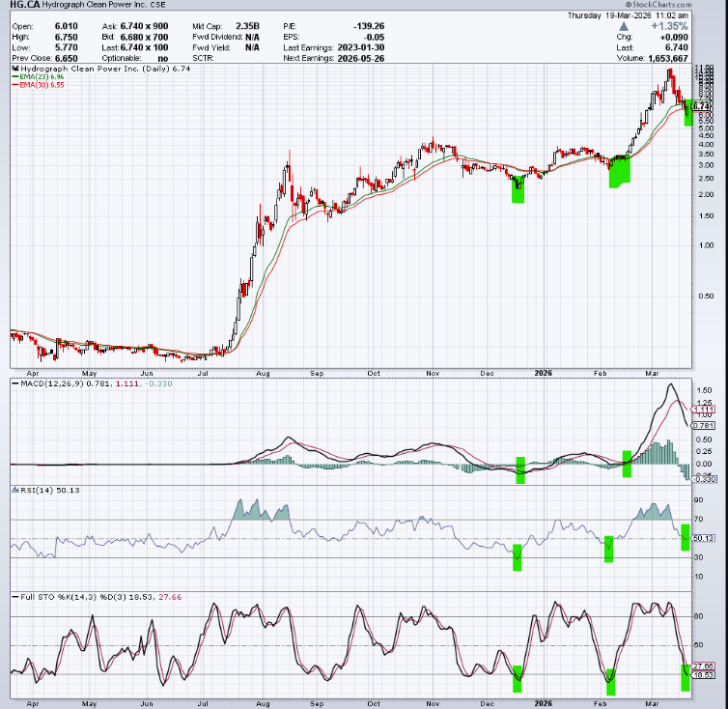728x709 pixels.
Task: Click the Thursday 19-Mar-2026 timestamp
Action: pos(628,15)
